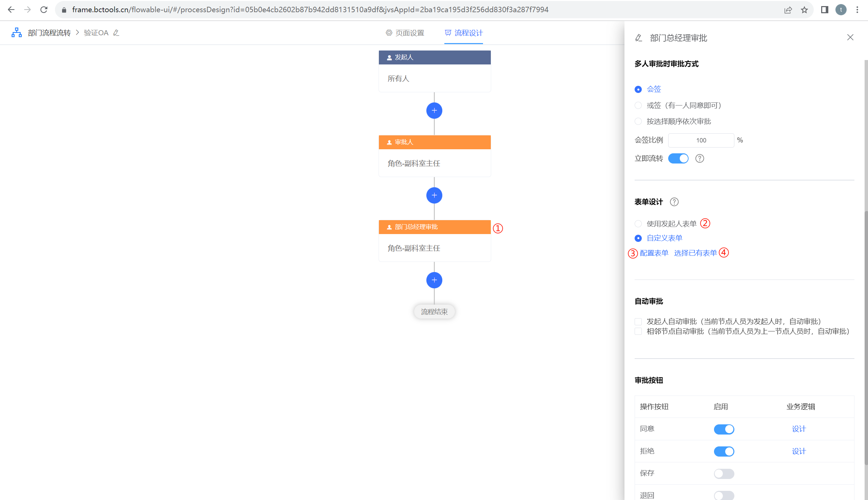Check 发起人自动审批 checkbox

638,322
